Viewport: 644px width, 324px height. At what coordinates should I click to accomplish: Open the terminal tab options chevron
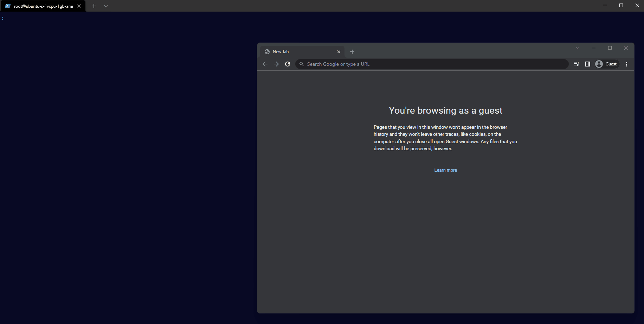(x=106, y=6)
